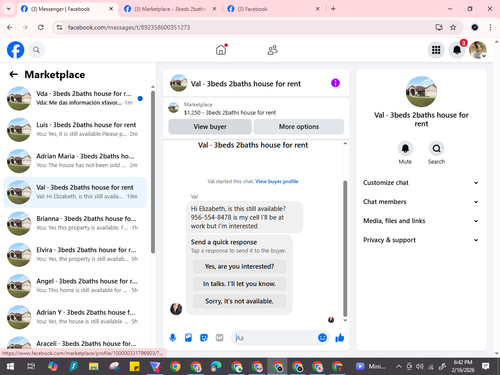Open the Facebook search magnifier
This screenshot has width=500, height=375.
tap(36, 50)
